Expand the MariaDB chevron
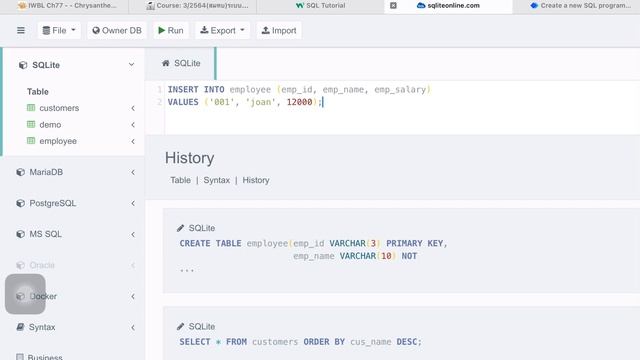 pyautogui.click(x=133, y=173)
